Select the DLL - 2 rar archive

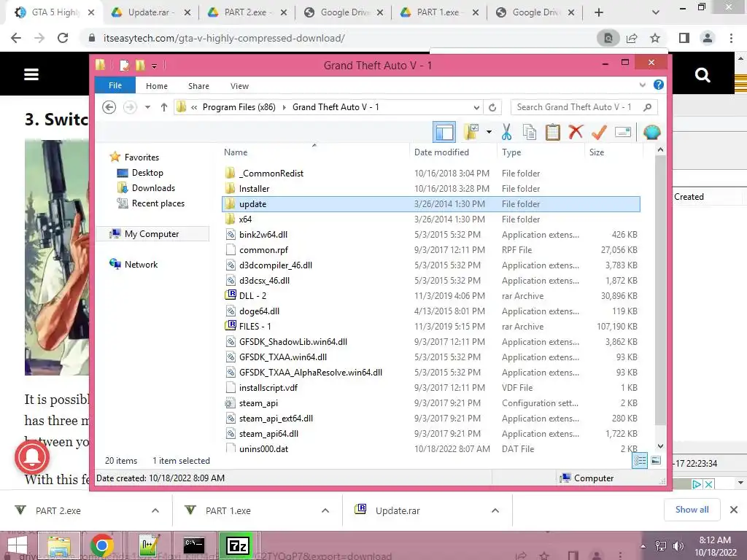pos(252,296)
